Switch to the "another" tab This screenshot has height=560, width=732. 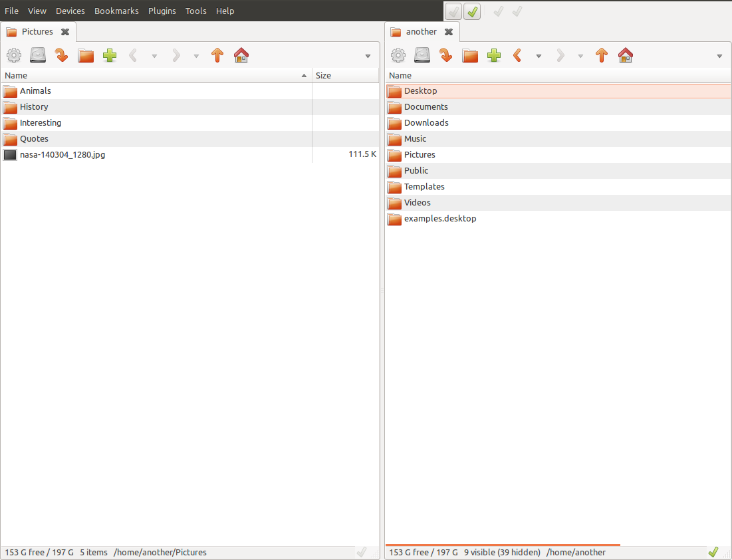click(421, 32)
